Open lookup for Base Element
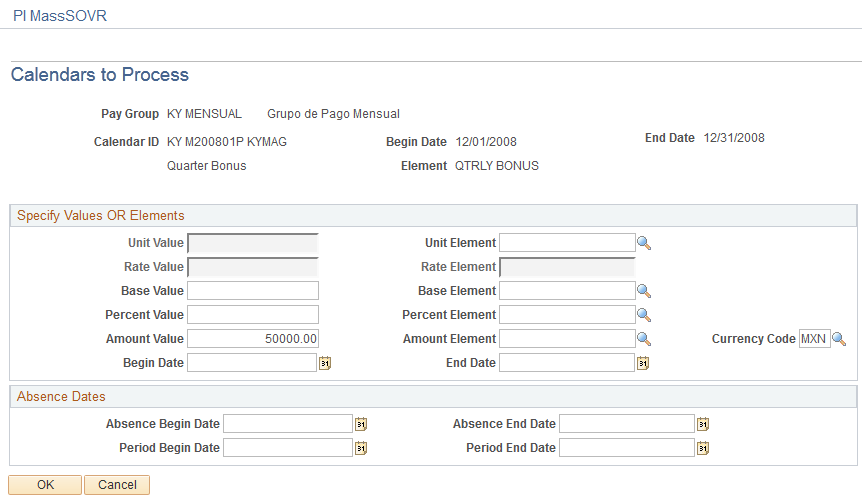Image resolution: width=862 pixels, height=499 pixels. (x=644, y=291)
